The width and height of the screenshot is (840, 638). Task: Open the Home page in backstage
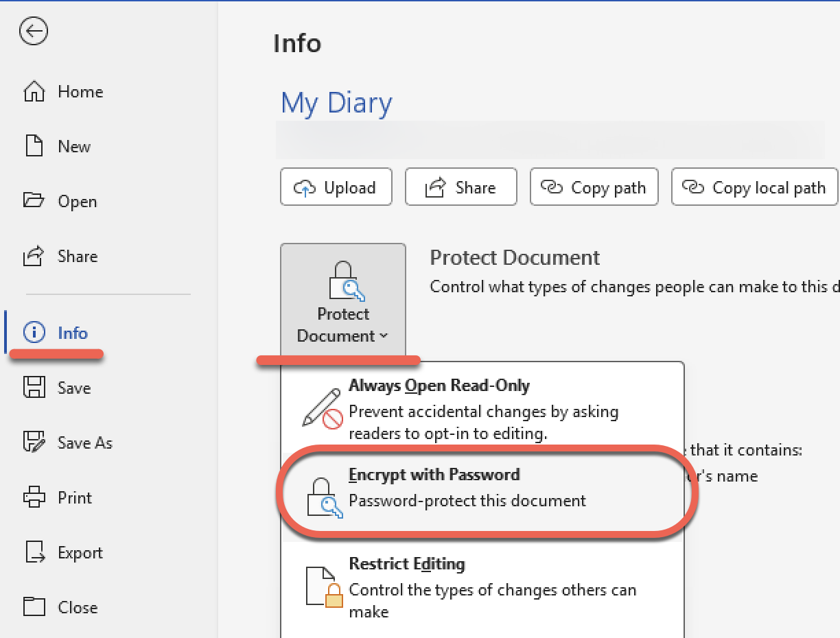[80, 92]
